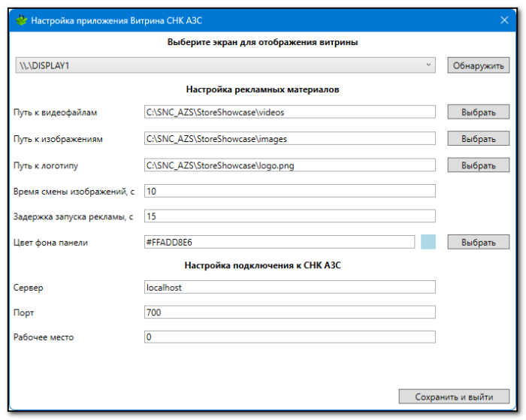526x420 pixels.
Task: Click the Путь к изображениям label
Action: pyautogui.click(x=58, y=139)
